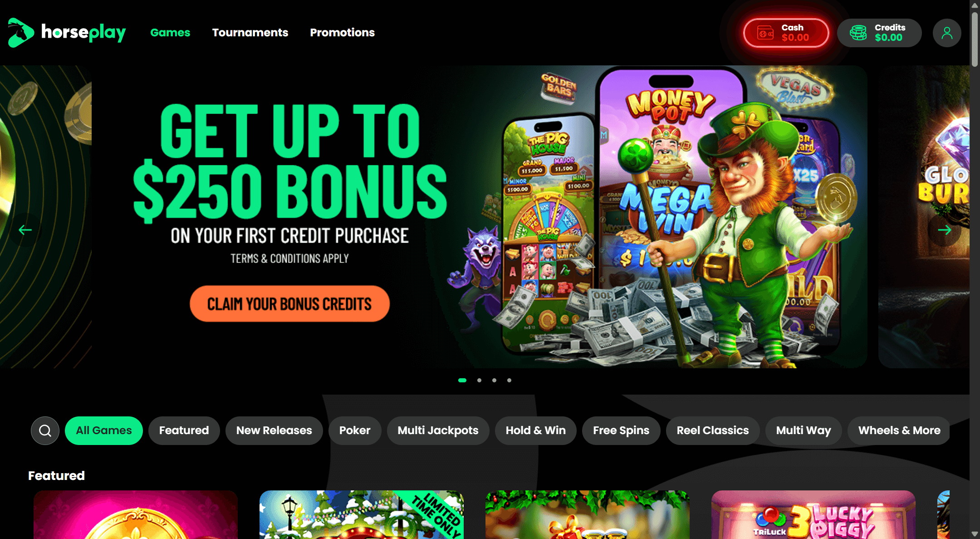The image size is (980, 539).
Task: Click Claim Your Bonus Credits button
Action: (x=289, y=304)
